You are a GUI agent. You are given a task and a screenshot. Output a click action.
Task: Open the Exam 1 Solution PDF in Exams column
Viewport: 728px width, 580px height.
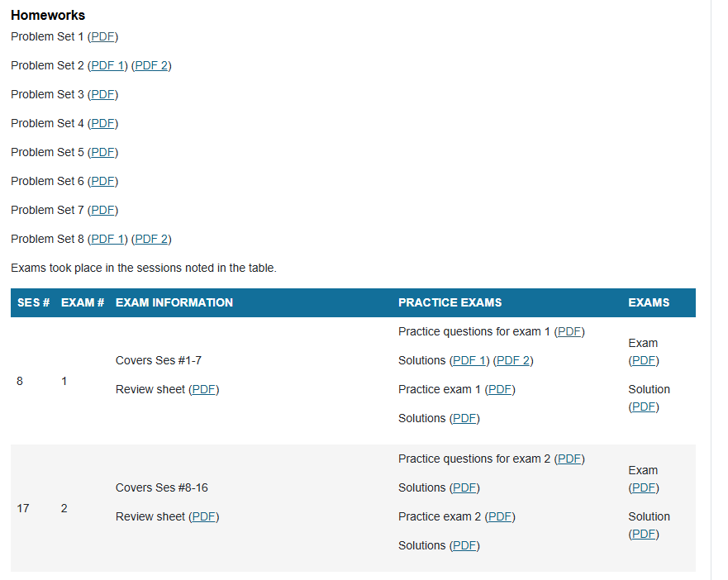[x=644, y=406]
